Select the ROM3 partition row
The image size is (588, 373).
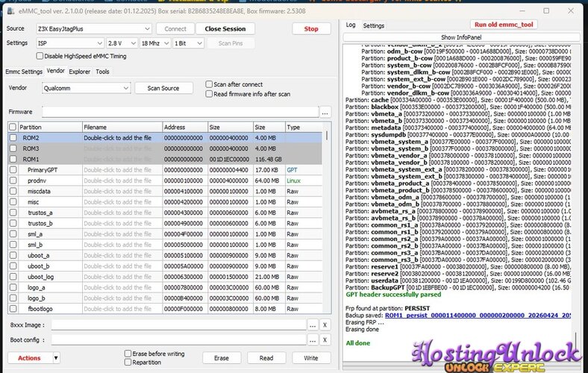pyautogui.click(x=165, y=148)
